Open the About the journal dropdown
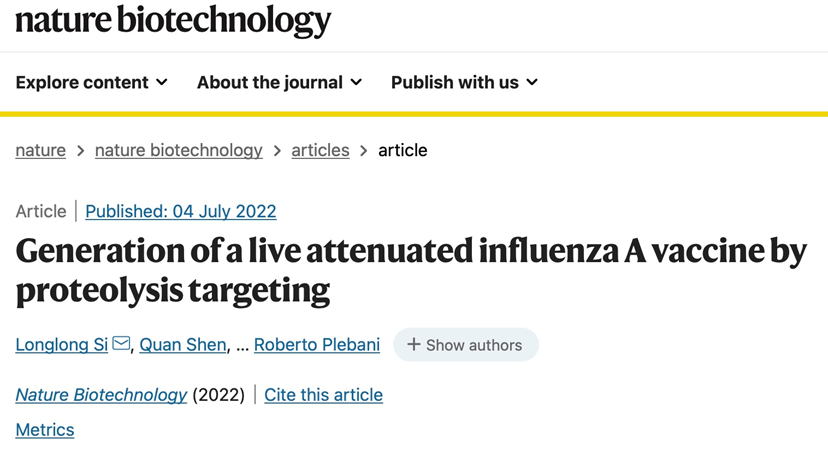828x450 pixels. [x=279, y=82]
